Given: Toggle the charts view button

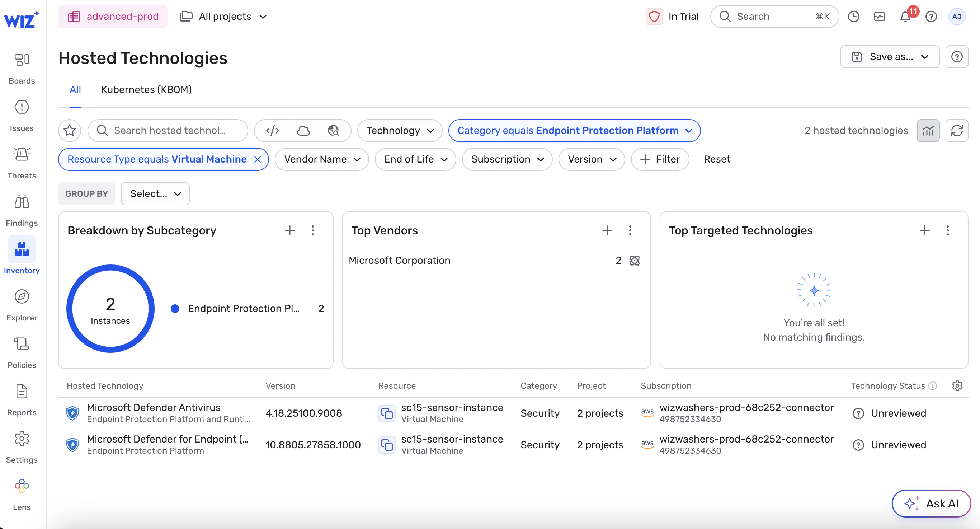Looking at the screenshot, I should [x=928, y=131].
